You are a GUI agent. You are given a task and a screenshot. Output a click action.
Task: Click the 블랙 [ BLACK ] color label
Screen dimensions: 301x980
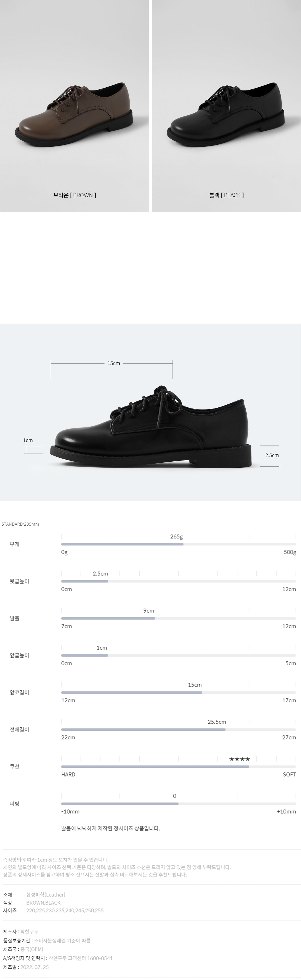pyautogui.click(x=226, y=195)
